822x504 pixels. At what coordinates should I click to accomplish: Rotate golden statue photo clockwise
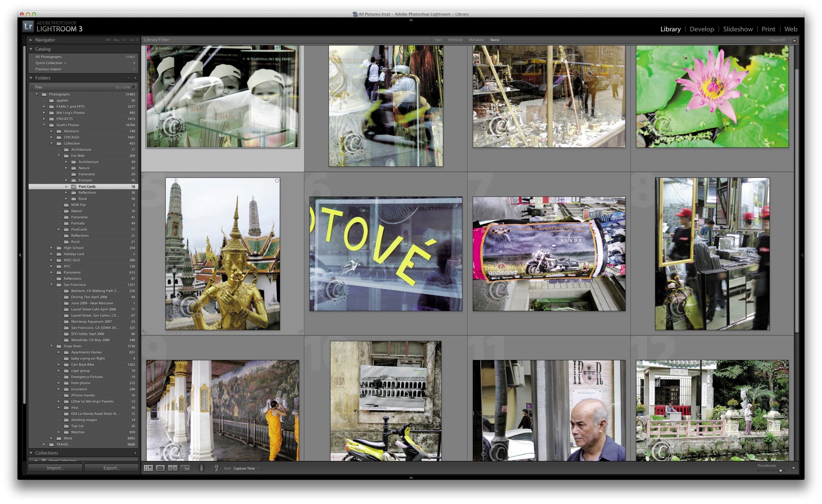pyautogui.click(x=300, y=332)
